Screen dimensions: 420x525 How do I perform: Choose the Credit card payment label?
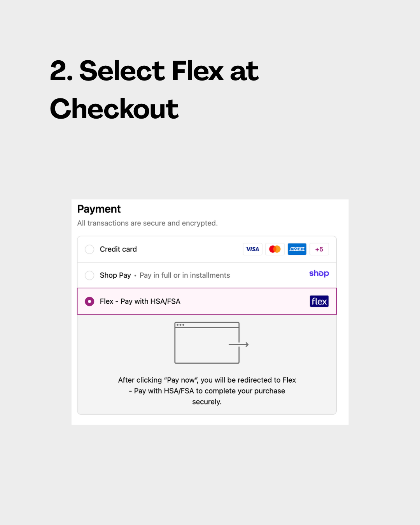coord(118,249)
